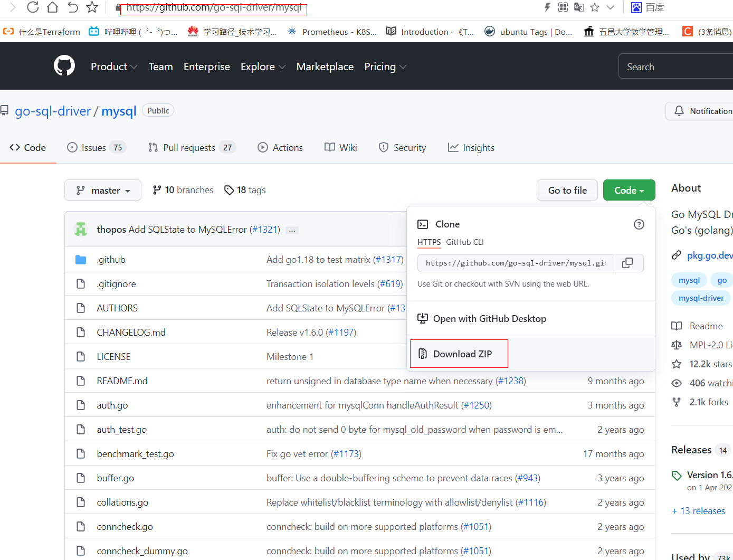Go to browser home page icon
The width and height of the screenshot is (733, 560).
click(x=52, y=7)
